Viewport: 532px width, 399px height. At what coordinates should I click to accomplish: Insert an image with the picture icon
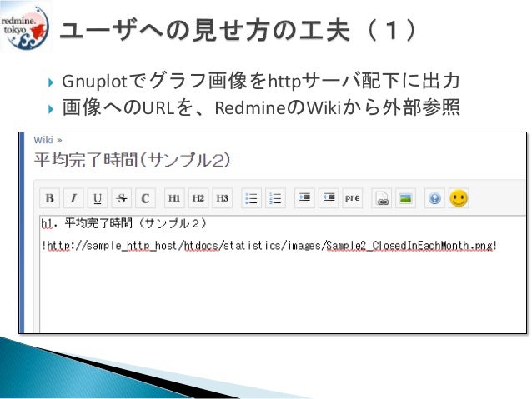coord(406,198)
